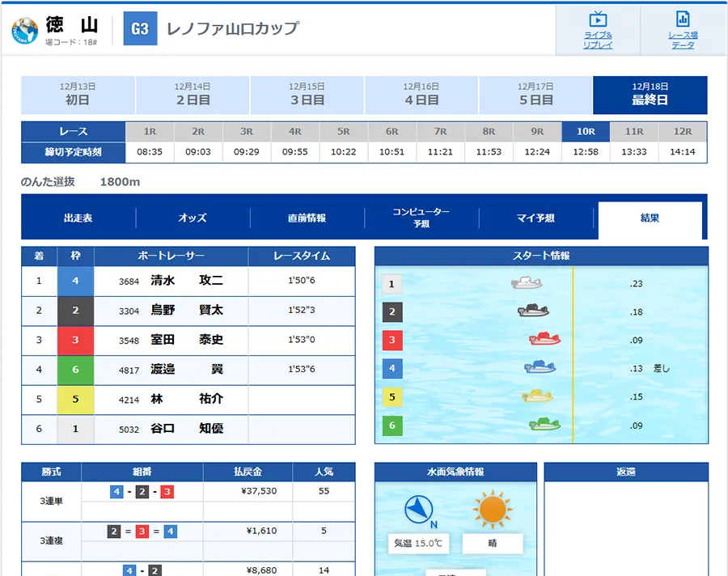Viewport: 728px width, 576px height.
Task: Open the コンピューター予想 tab
Action: pos(421,218)
